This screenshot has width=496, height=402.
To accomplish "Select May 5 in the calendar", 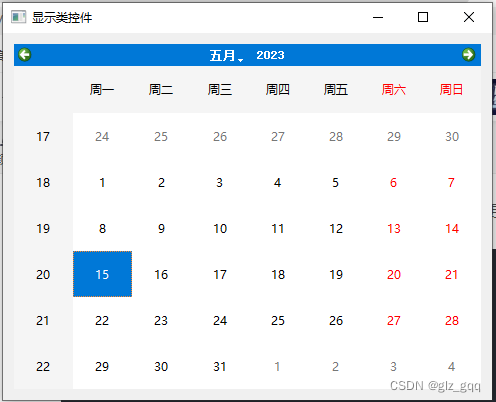I will (x=335, y=182).
